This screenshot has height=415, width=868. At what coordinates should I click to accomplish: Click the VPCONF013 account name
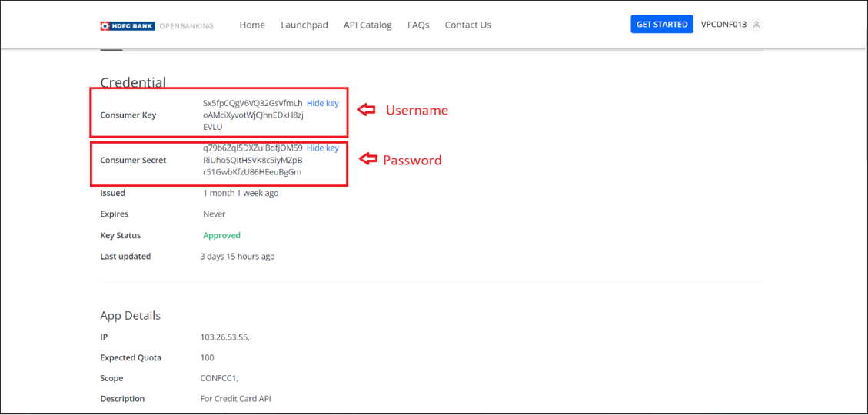(723, 25)
